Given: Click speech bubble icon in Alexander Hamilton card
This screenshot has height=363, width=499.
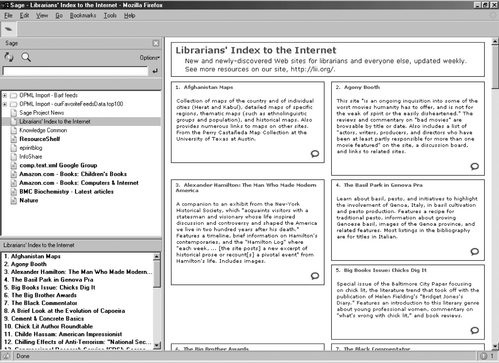Looking at the screenshot, I should tap(315, 276).
